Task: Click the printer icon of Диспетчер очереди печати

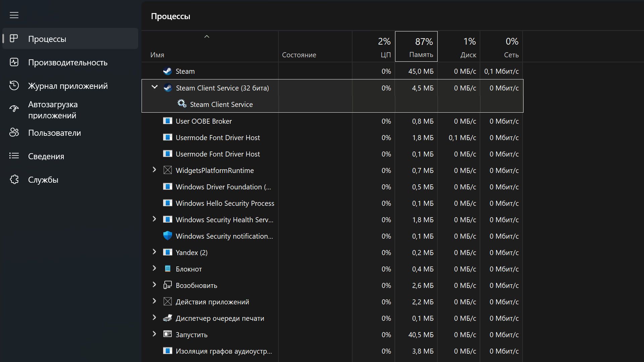Action: pyautogui.click(x=167, y=318)
